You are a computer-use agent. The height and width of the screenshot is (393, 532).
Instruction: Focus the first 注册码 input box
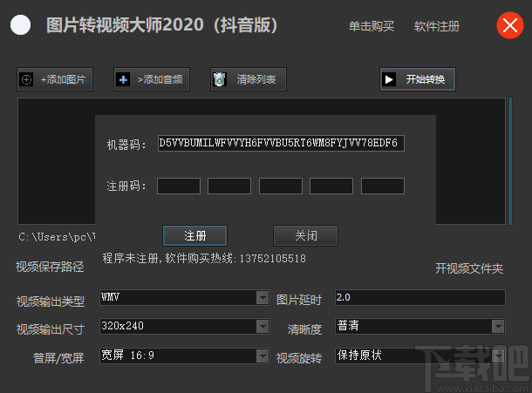(x=179, y=186)
